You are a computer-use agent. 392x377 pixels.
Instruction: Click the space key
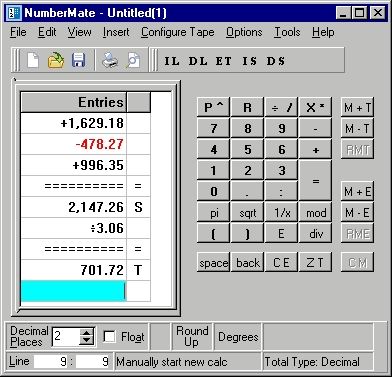(213, 263)
